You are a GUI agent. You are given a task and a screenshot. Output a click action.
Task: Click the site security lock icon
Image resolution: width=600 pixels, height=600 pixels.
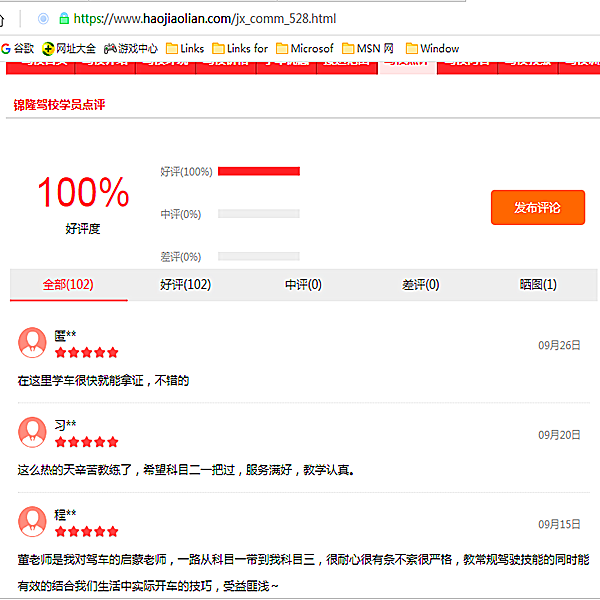(x=64, y=18)
